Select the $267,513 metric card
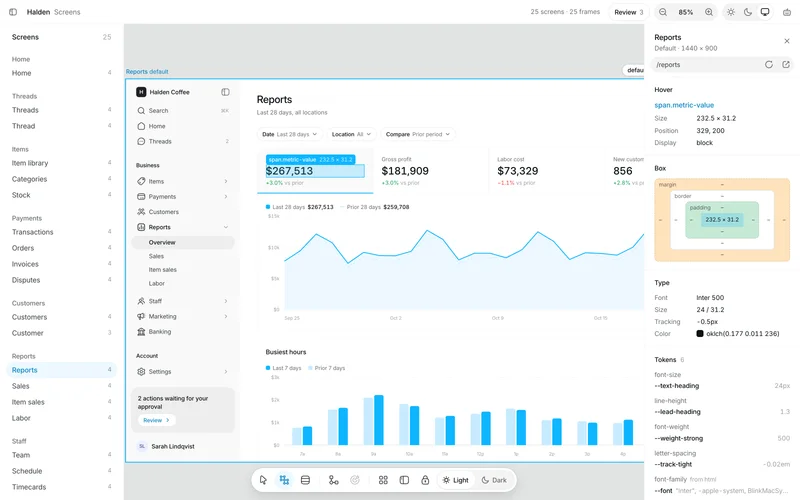800x500 pixels. [x=315, y=171]
